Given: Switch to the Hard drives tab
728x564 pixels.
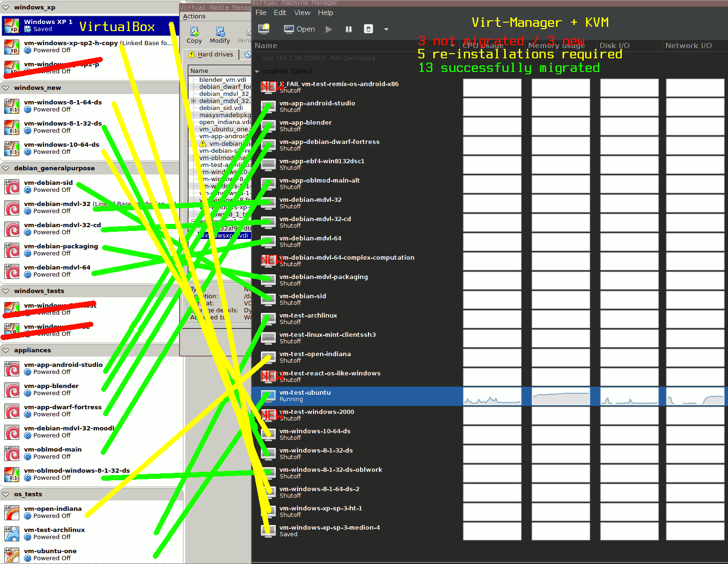Looking at the screenshot, I should (211, 55).
